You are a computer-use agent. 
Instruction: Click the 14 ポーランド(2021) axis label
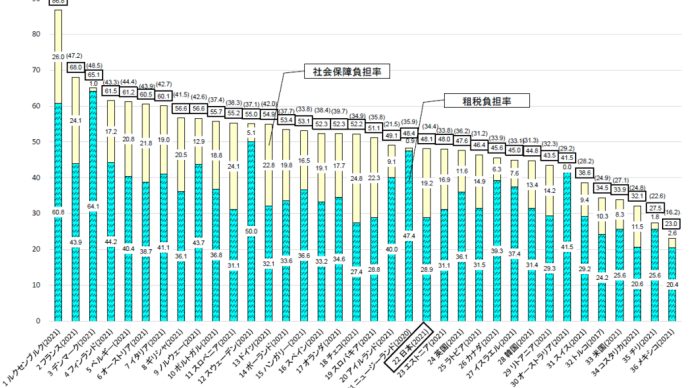pos(263,354)
